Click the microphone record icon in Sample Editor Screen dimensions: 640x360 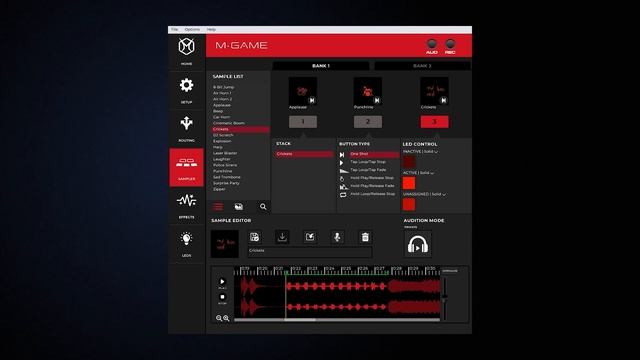(x=337, y=237)
